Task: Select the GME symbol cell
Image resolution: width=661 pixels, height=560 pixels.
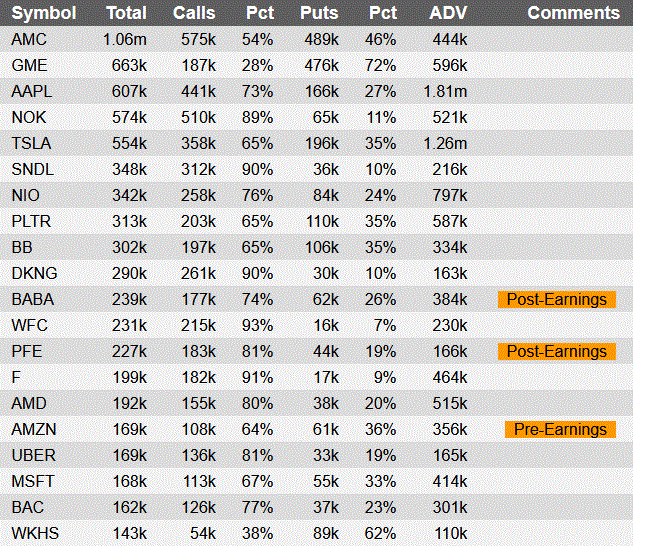Action: coord(29,65)
